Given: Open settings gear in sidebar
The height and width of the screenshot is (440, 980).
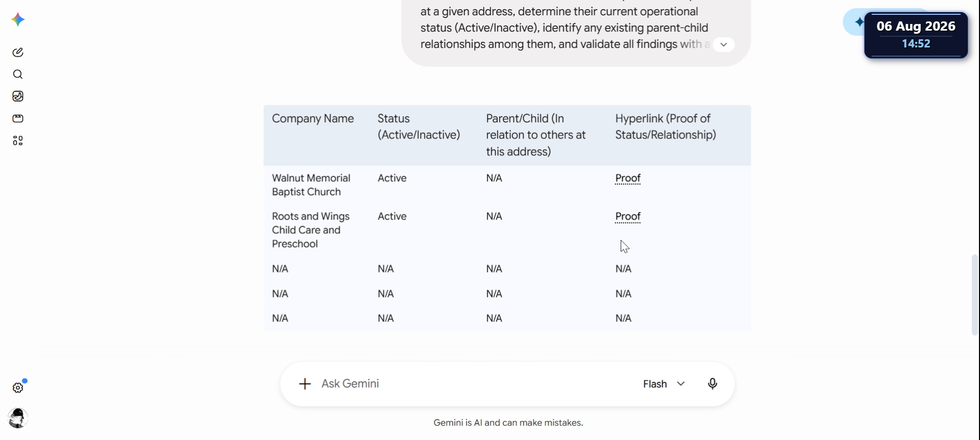Looking at the screenshot, I should point(18,388).
